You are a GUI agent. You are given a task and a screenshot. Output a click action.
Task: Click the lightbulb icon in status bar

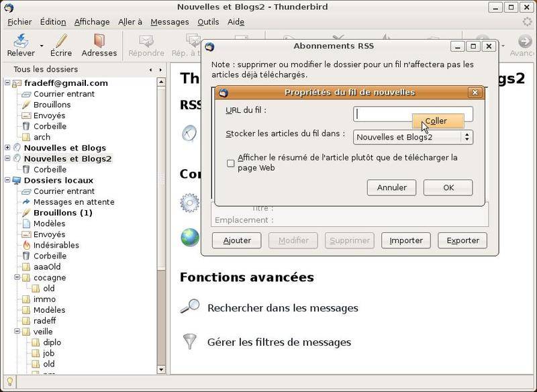tap(9, 381)
